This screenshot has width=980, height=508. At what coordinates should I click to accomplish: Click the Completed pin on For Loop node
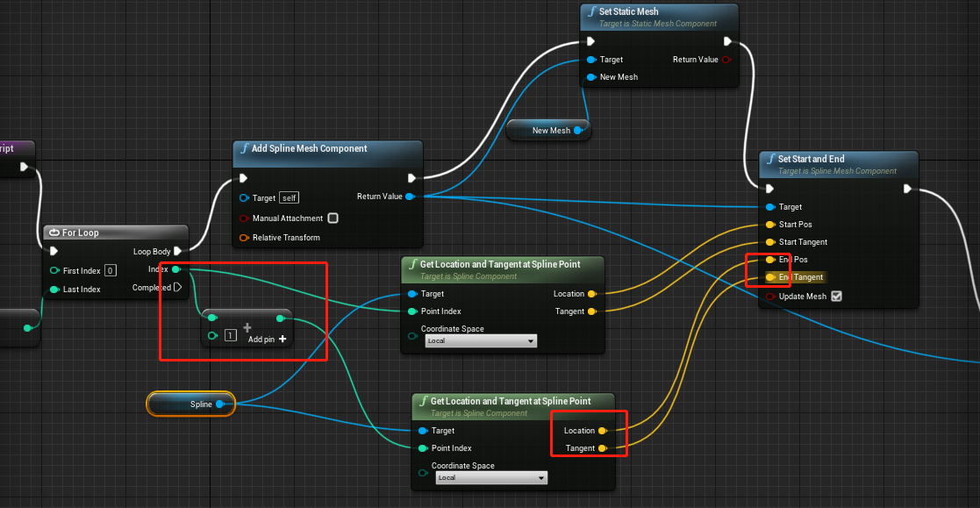(x=178, y=288)
